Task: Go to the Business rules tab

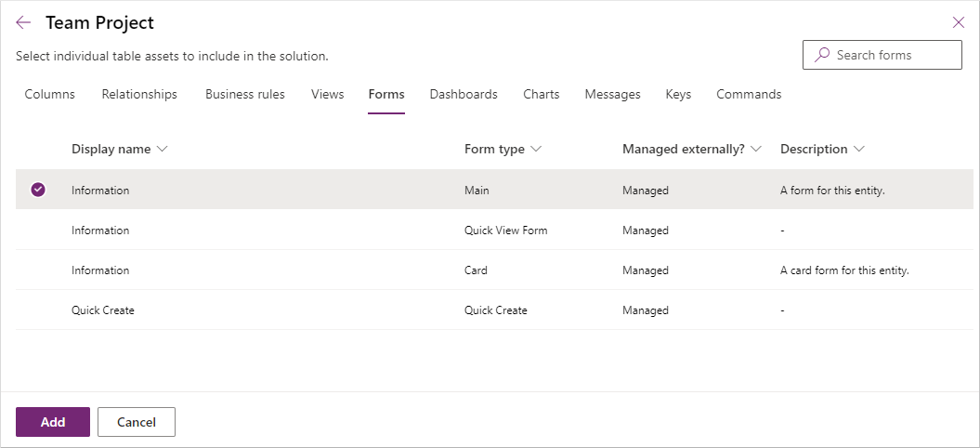Action: coord(245,94)
